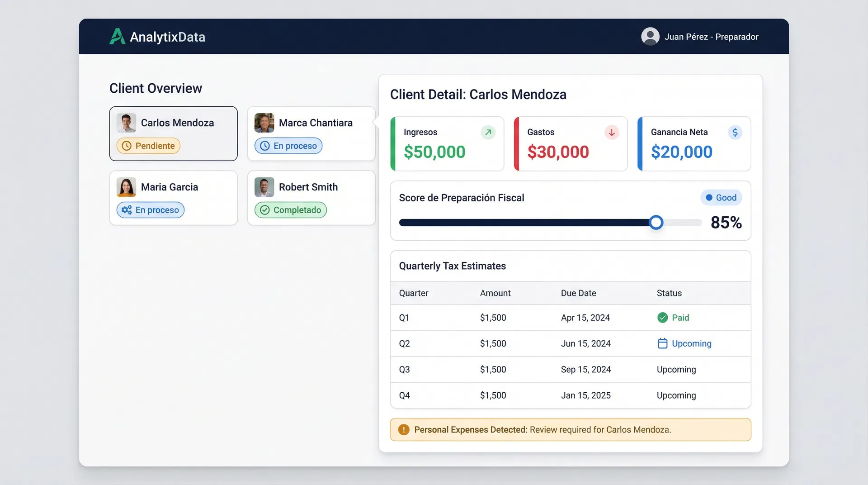Click the AnalytixData logo icon
Viewport: 868px width, 485px height.
click(118, 36)
